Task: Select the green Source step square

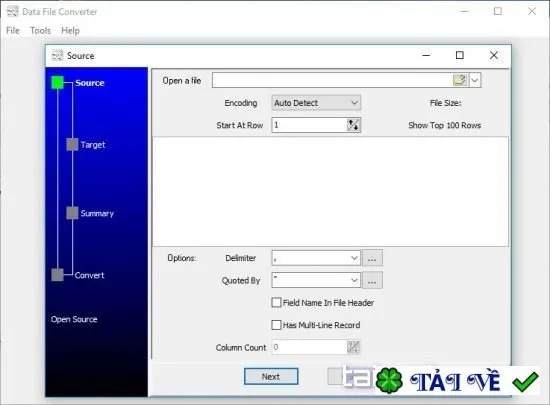Action: pos(58,83)
